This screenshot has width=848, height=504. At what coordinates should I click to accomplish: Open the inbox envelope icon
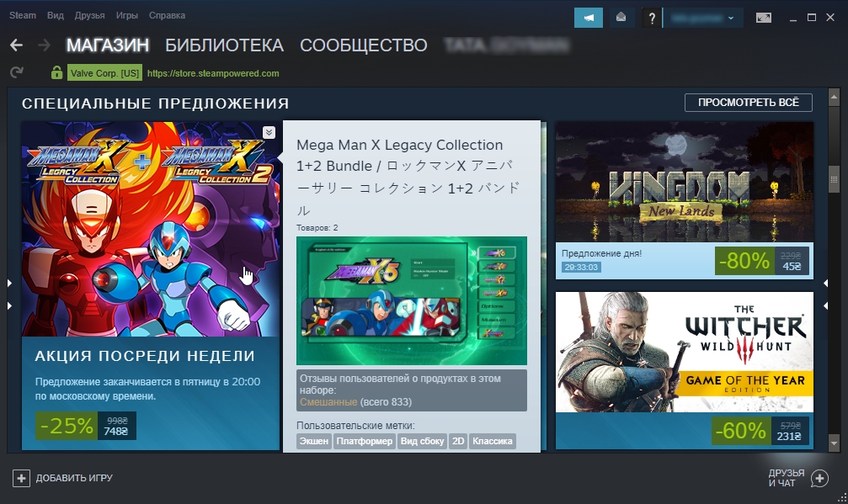click(x=621, y=18)
